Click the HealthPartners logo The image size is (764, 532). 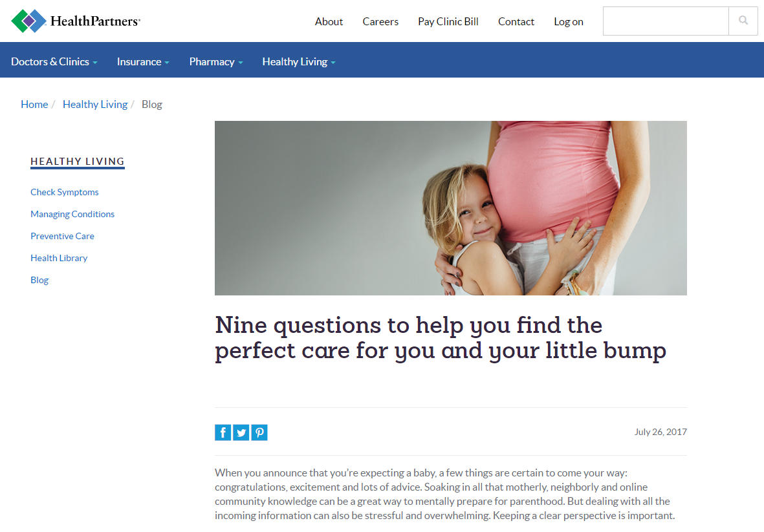(76, 21)
